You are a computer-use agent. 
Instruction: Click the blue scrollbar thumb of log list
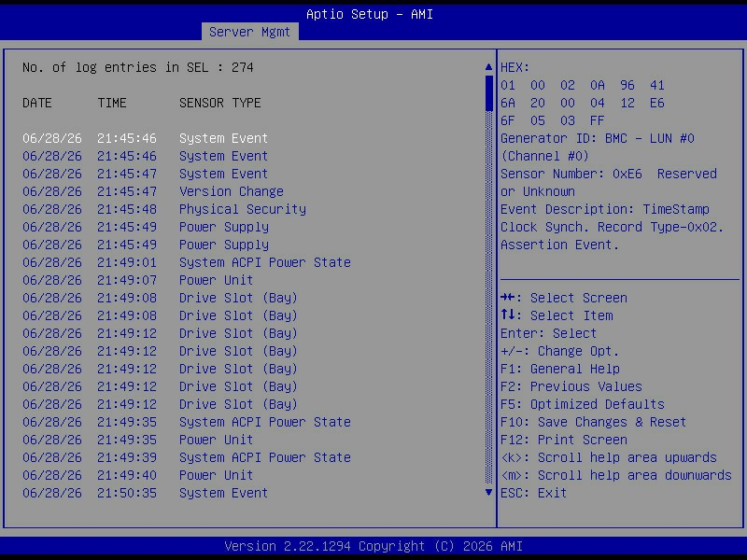click(488, 93)
